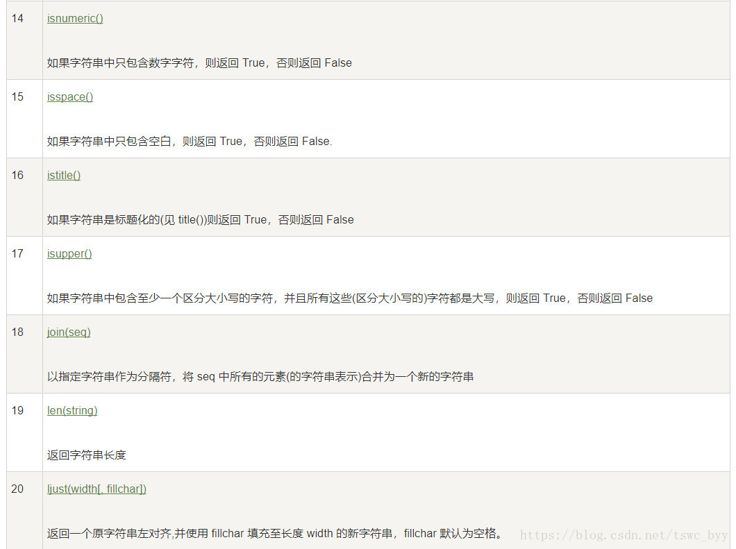Open the isspace() method link
This screenshot has width=736, height=549.
[x=70, y=97]
